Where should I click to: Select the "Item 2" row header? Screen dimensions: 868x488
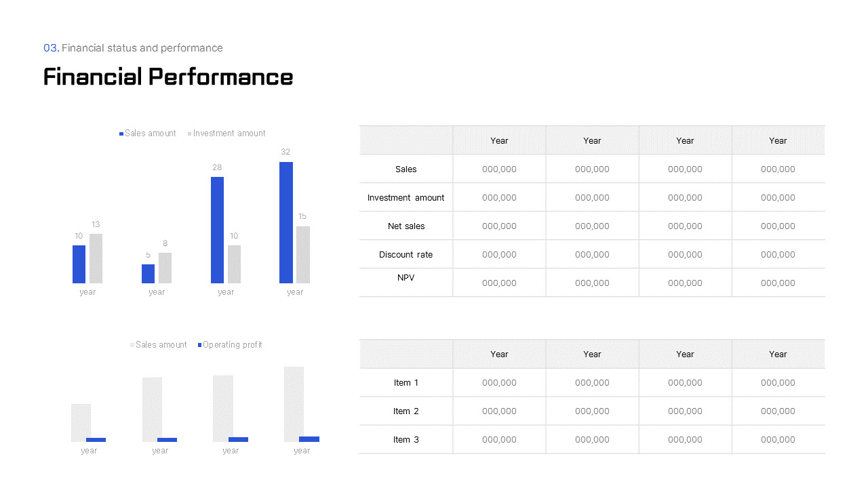point(406,411)
